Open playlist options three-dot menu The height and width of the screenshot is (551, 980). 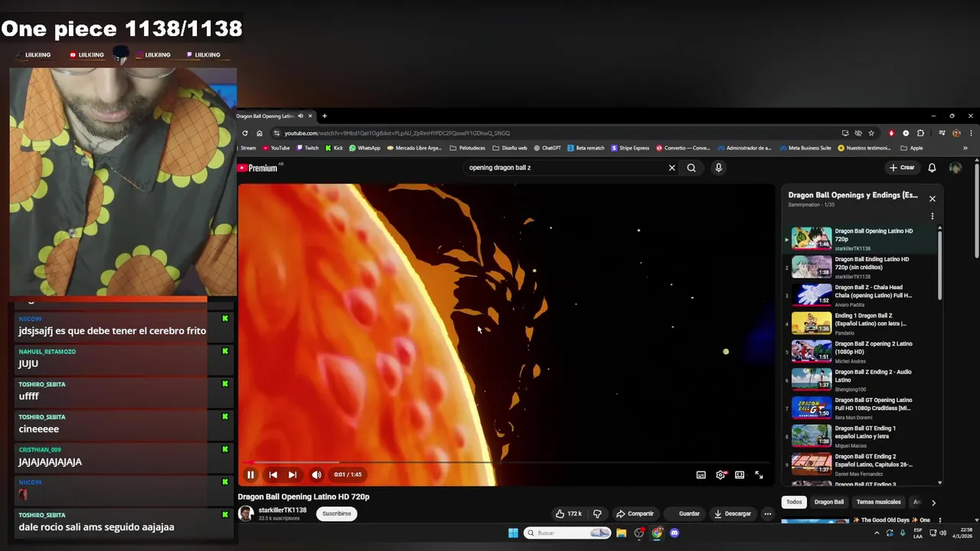(932, 216)
